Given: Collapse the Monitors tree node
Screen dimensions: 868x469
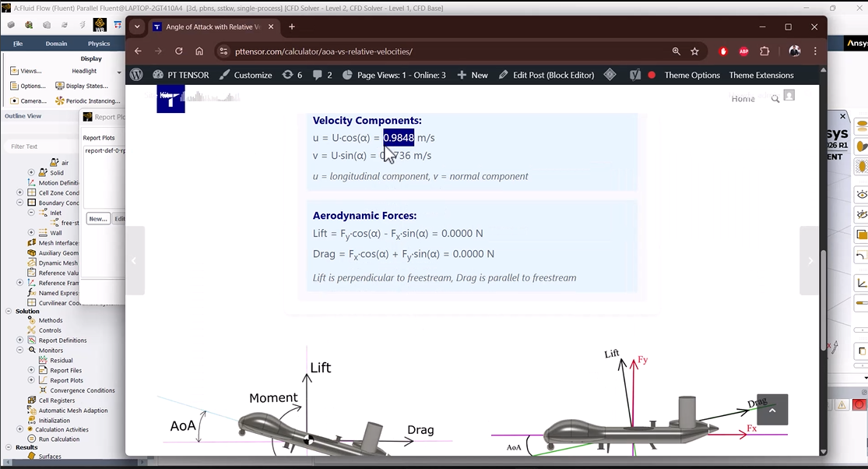Looking at the screenshot, I should pos(21,351).
